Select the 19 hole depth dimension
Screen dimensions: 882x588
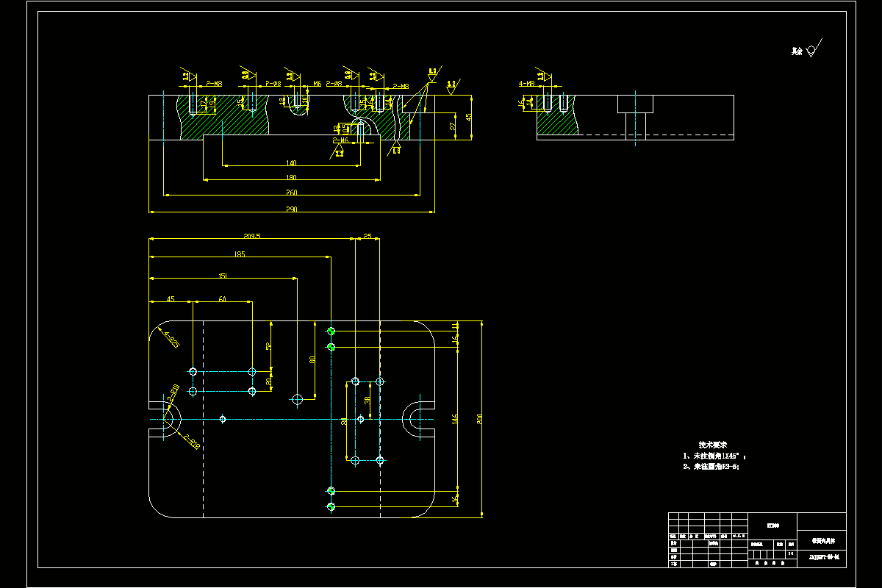pyautogui.click(x=212, y=104)
